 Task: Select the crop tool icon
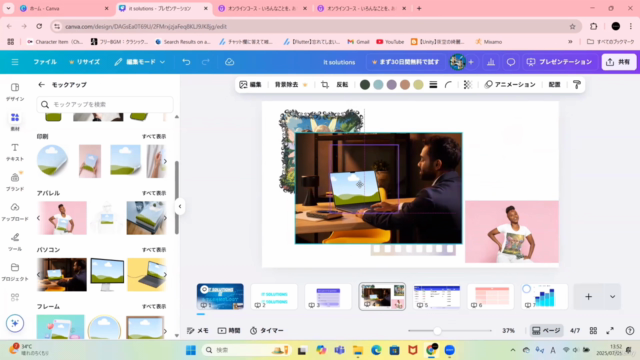pyautogui.click(x=325, y=84)
